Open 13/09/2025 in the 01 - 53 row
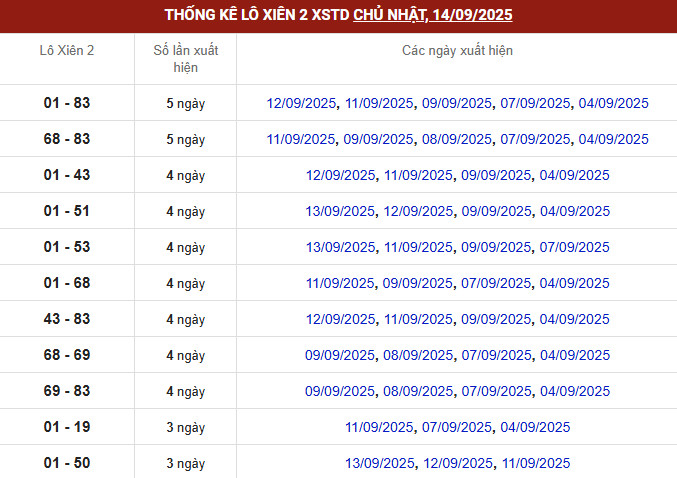The image size is (677, 478). pyautogui.click(x=341, y=247)
